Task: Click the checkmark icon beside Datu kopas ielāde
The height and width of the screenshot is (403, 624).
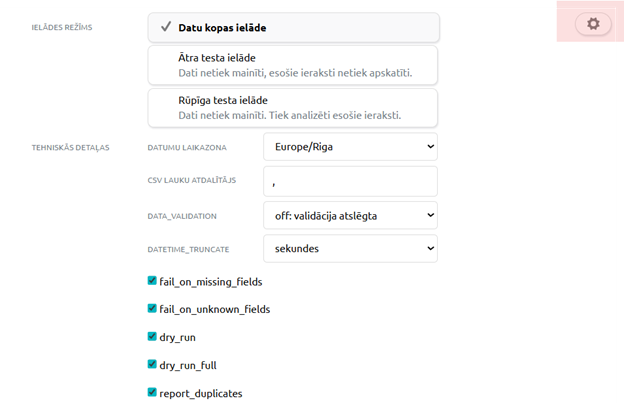Action: [166, 27]
